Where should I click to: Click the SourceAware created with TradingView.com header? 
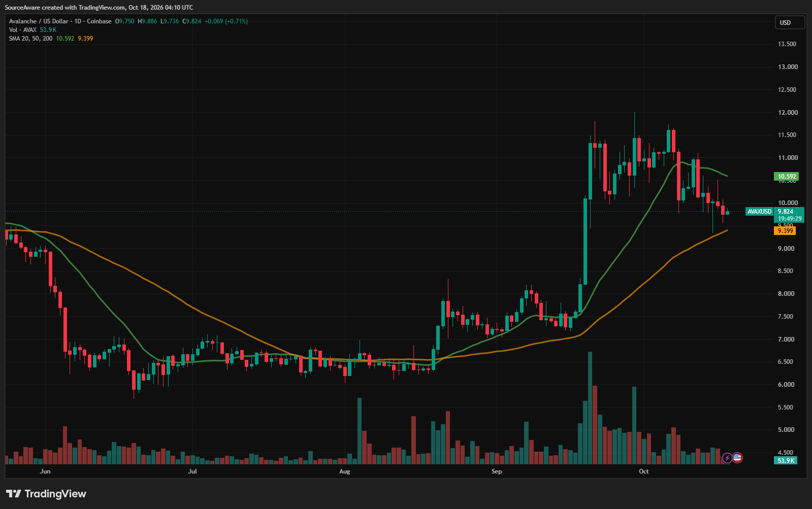99,8
